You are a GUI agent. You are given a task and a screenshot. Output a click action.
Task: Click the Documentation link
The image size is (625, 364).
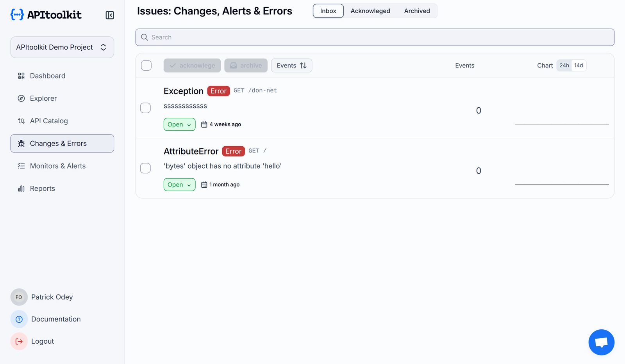pos(55,319)
